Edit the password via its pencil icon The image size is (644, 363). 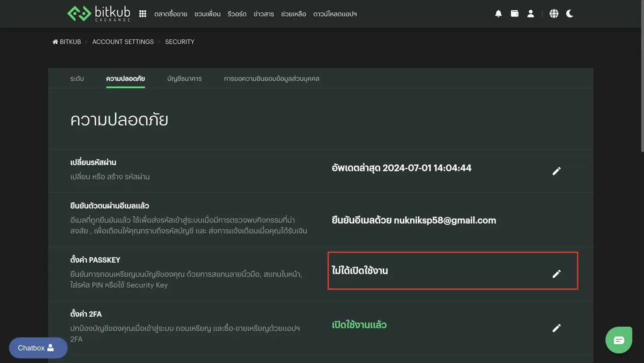coord(557,171)
